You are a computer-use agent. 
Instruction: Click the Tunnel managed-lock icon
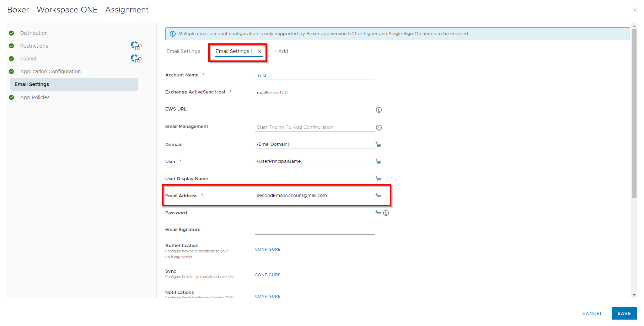136,59
